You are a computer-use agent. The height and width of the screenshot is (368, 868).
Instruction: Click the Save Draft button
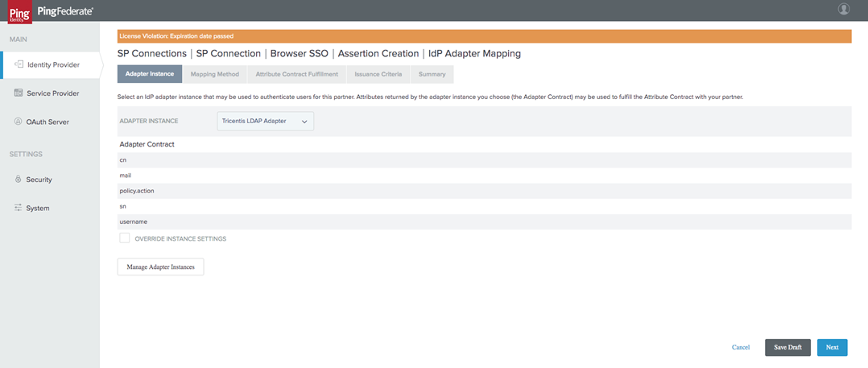(x=787, y=347)
